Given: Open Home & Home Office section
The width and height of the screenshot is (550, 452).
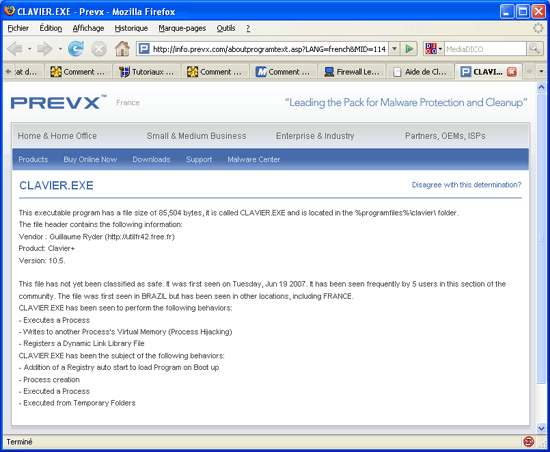Looking at the screenshot, I should (57, 136).
